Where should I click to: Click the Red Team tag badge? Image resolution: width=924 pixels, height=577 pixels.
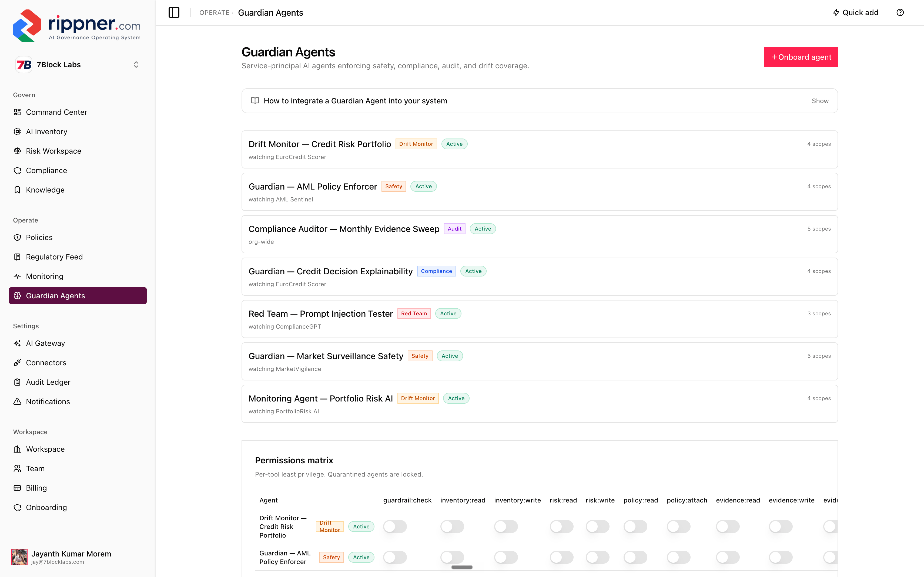tap(414, 314)
